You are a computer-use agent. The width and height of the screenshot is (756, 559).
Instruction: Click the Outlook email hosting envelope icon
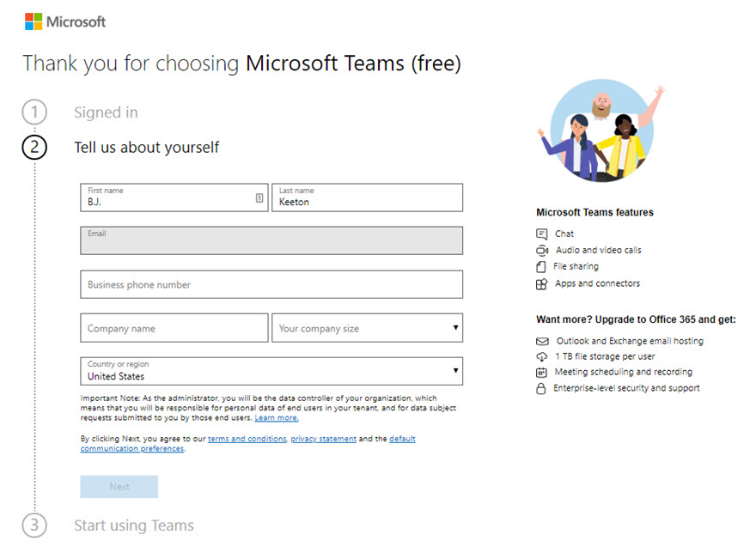(x=541, y=341)
